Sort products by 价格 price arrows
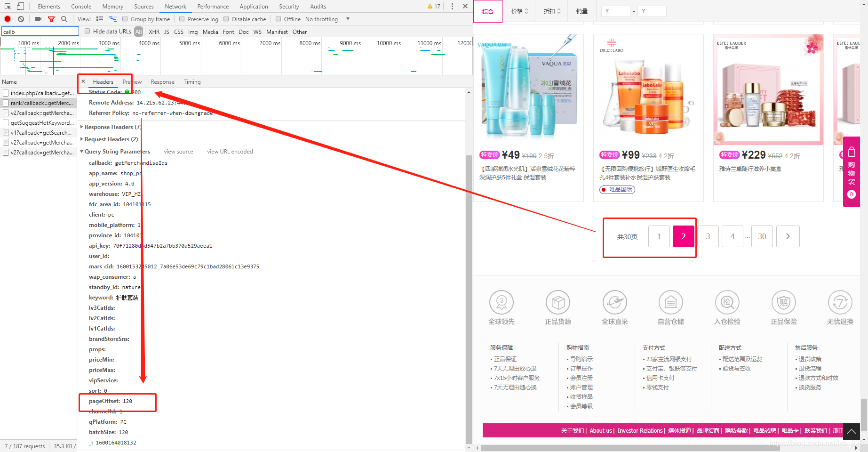This screenshot has height=452, width=868. tap(520, 11)
